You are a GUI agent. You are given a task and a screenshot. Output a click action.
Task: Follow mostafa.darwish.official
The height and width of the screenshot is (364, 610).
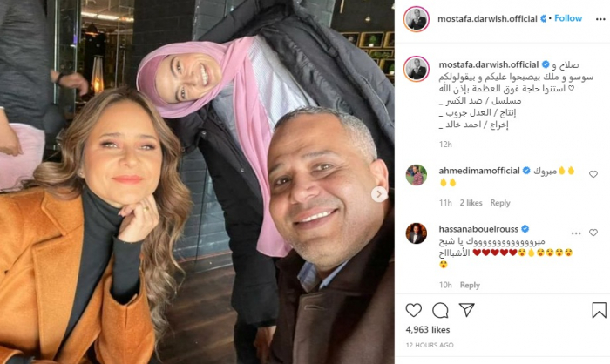568,18
